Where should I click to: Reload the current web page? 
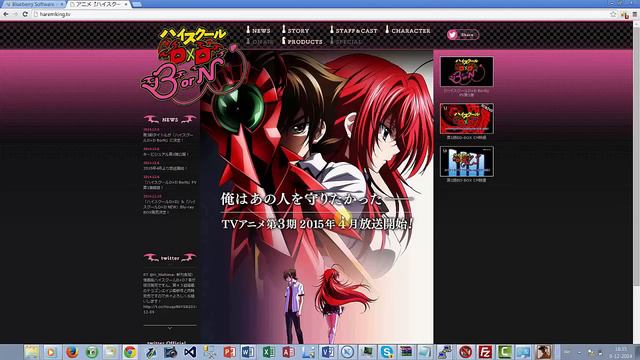[25, 14]
